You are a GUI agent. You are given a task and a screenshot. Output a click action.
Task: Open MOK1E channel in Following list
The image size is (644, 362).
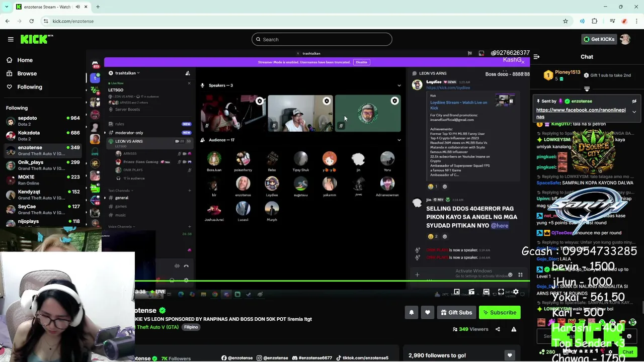(x=43, y=180)
